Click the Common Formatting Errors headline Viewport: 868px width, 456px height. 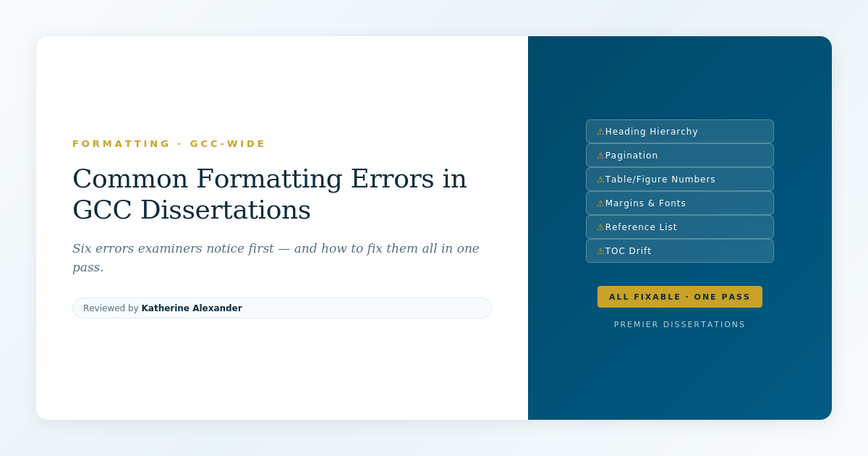(270, 194)
